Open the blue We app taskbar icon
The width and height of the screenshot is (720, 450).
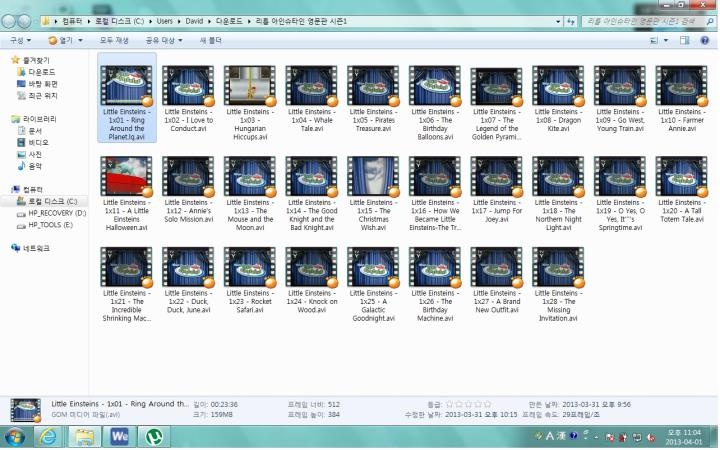click(x=119, y=437)
